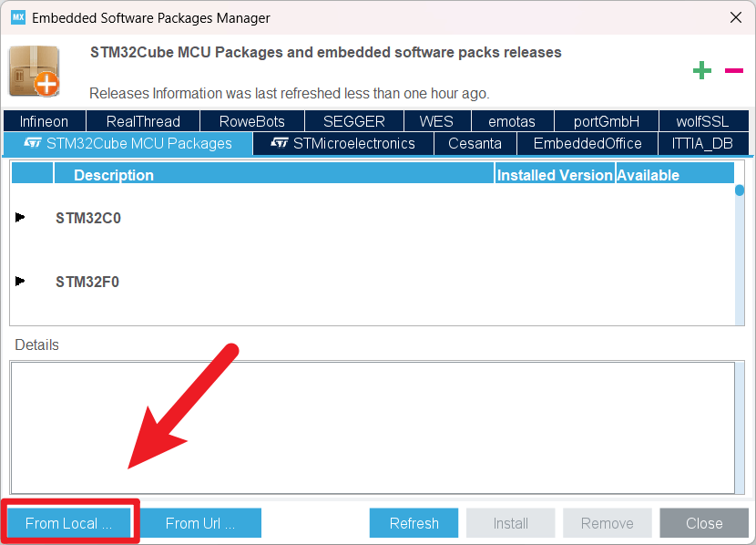
Task: Switch to the STMicroelectronics tab
Action: tap(343, 143)
